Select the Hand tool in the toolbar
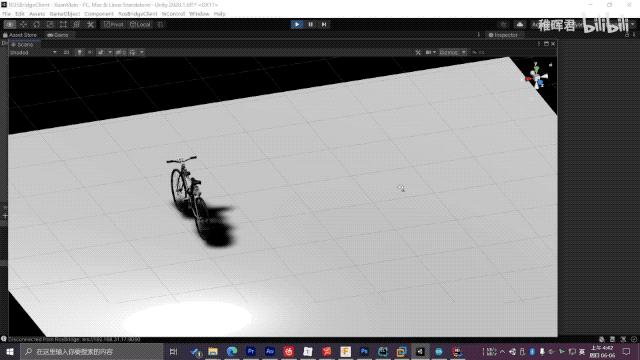 [10, 24]
